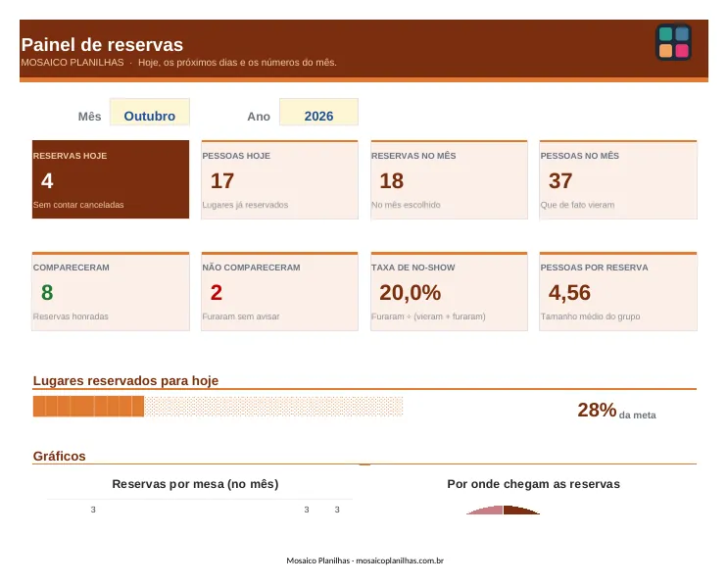The width and height of the screenshot is (728, 585).
Task: Select the Não Compareceram value 2
Action: [216, 292]
